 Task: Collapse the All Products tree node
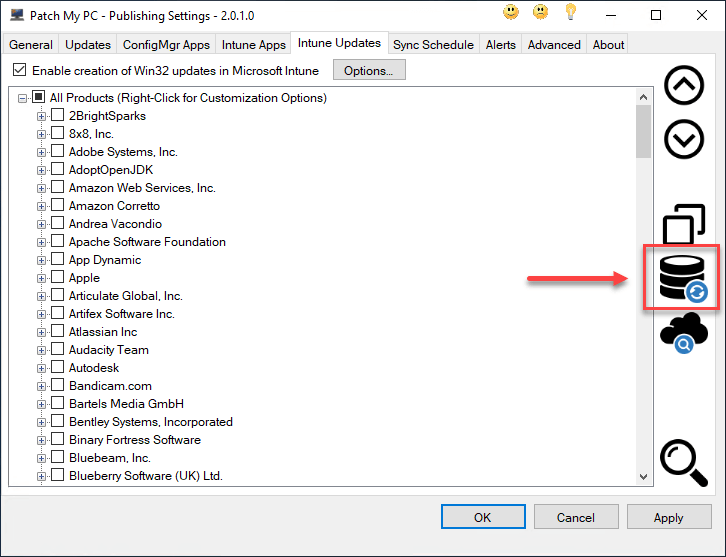(22, 98)
